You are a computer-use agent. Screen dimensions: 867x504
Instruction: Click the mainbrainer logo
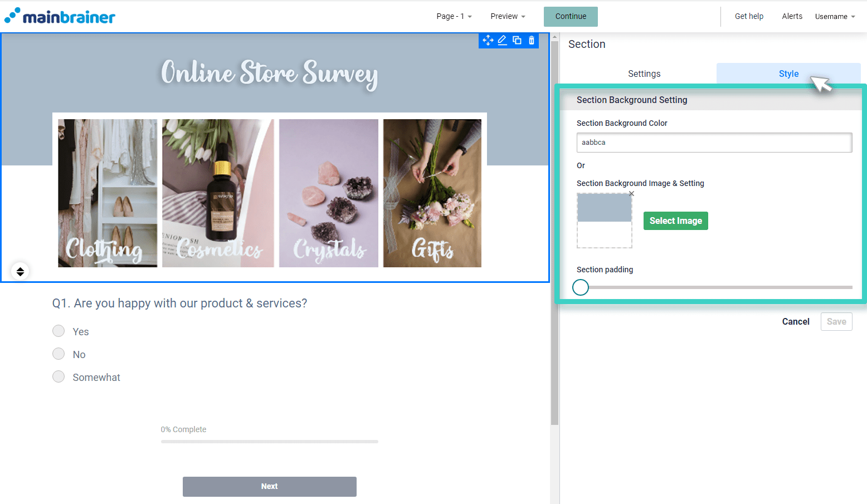[60, 16]
